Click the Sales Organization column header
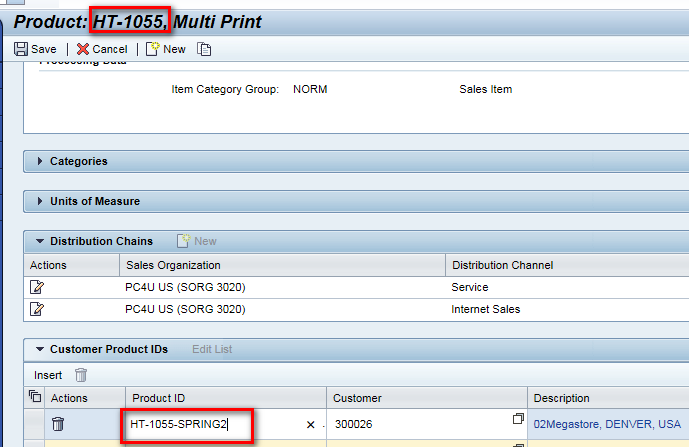The image size is (689, 447). pos(173,265)
